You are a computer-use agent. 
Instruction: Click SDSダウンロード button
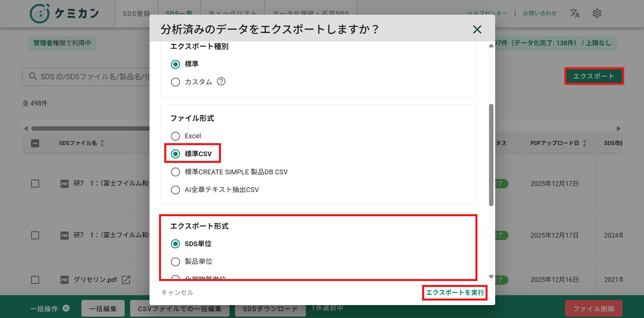tap(270, 308)
